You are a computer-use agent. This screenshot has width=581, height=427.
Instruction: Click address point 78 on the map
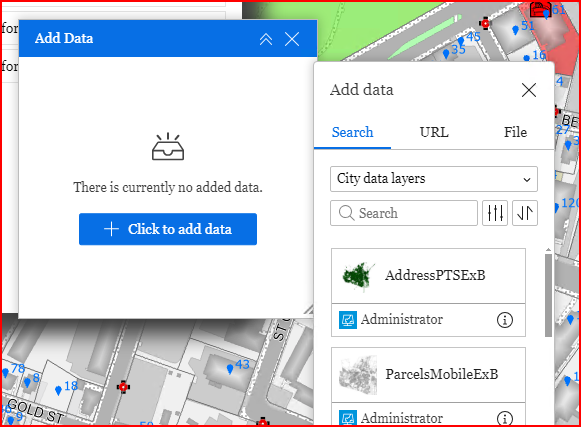pos(5,373)
